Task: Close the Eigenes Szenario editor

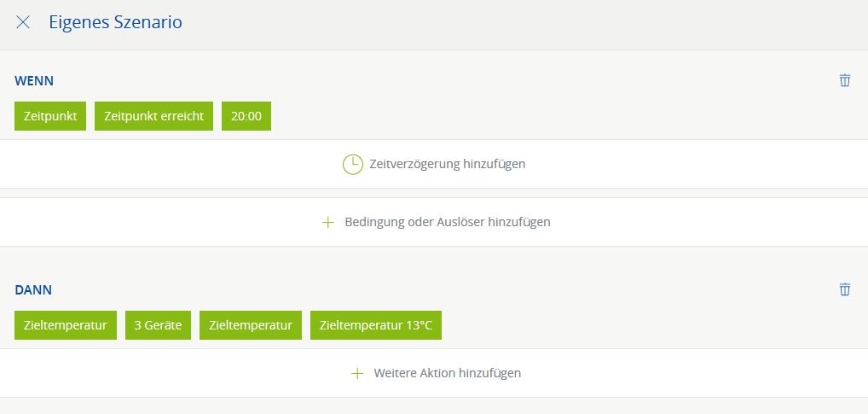Action: [x=23, y=23]
